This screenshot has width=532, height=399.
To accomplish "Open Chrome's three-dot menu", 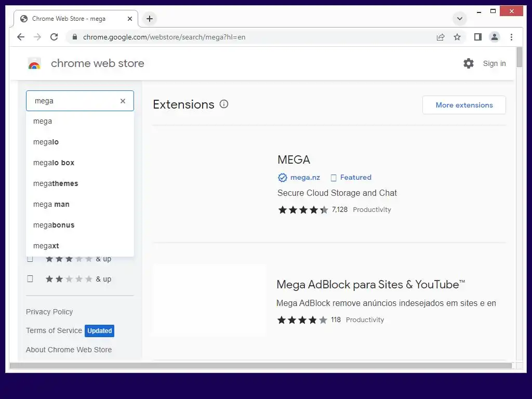I will (511, 37).
